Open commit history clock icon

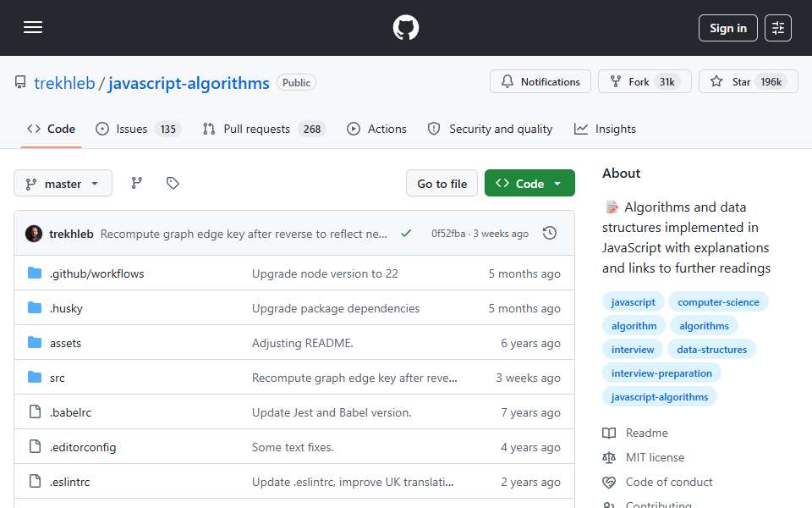click(x=550, y=234)
